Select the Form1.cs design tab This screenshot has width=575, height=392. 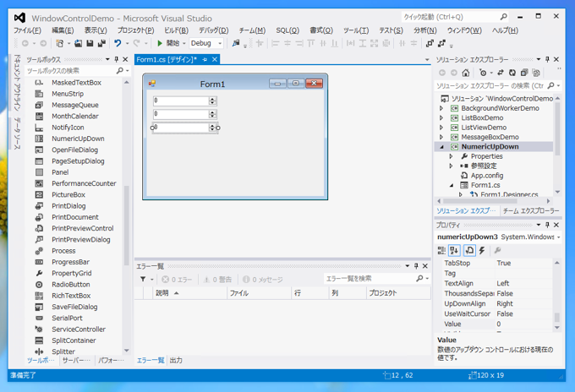[x=167, y=59]
